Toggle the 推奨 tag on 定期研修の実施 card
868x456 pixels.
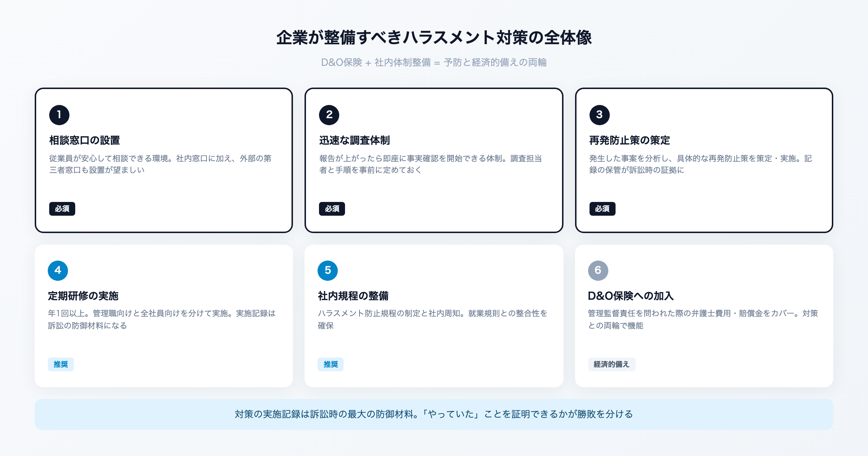pyautogui.click(x=60, y=364)
